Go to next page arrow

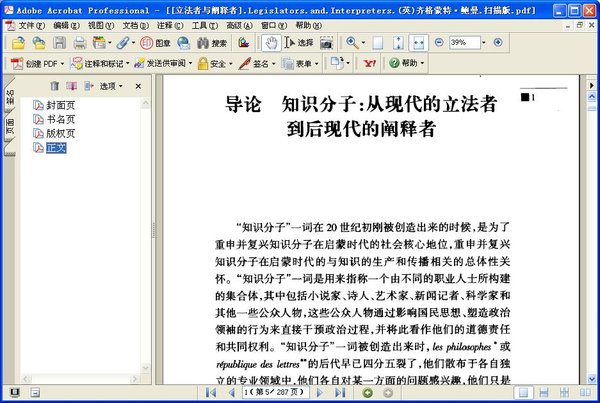320,392
